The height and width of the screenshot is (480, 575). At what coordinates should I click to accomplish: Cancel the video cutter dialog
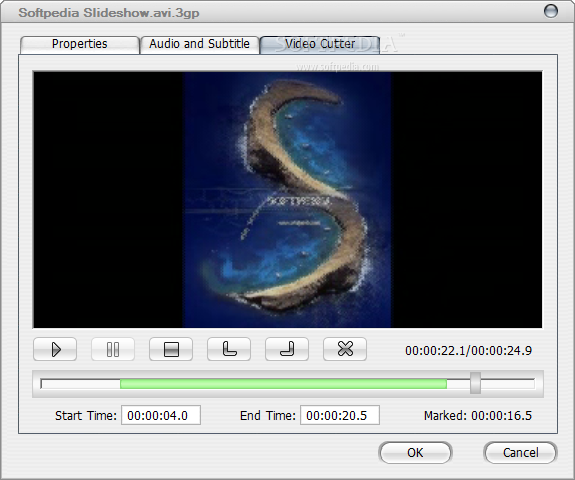point(520,452)
